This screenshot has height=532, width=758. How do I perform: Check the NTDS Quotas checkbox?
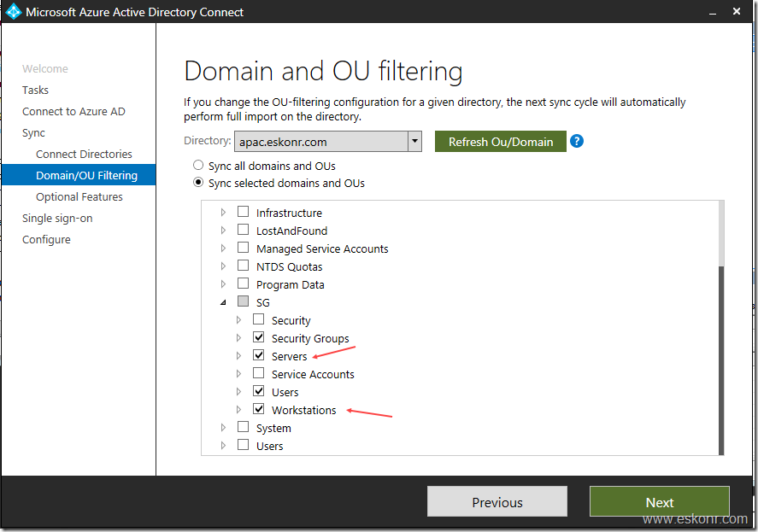pos(243,266)
